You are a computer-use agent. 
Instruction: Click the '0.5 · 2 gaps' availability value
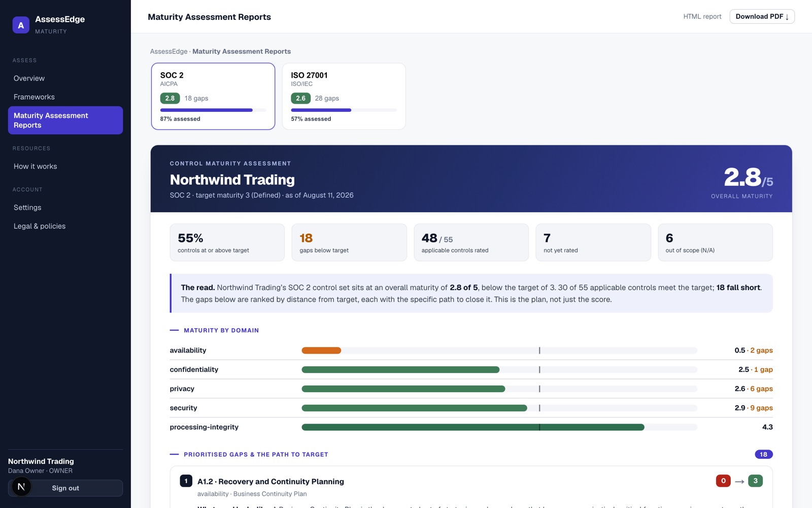(x=754, y=351)
